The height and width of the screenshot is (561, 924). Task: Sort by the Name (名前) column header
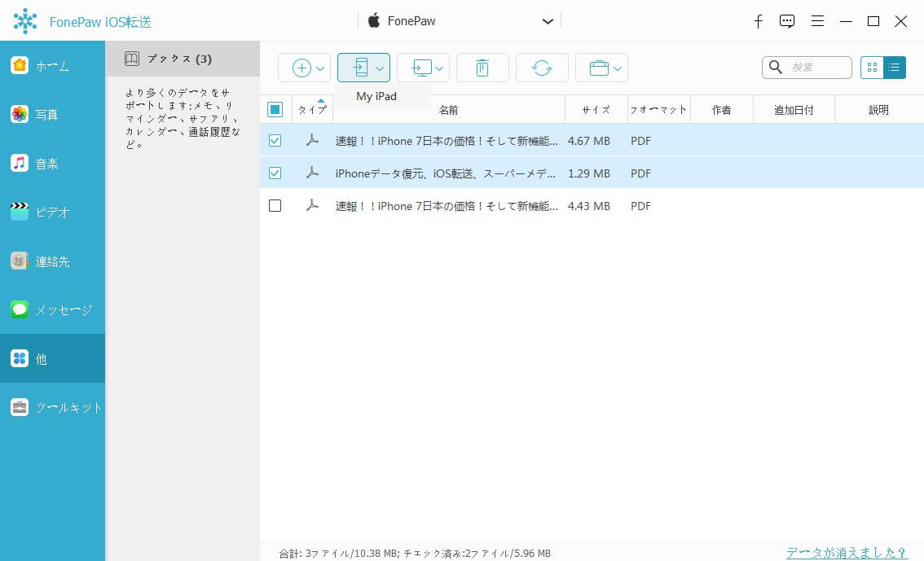[448, 109]
